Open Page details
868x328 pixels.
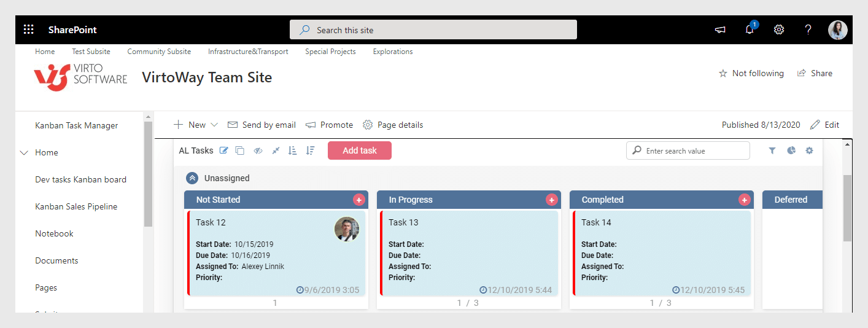[x=393, y=125]
